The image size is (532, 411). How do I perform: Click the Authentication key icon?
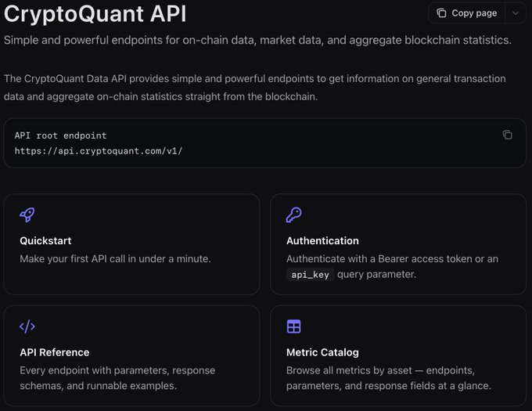(294, 215)
